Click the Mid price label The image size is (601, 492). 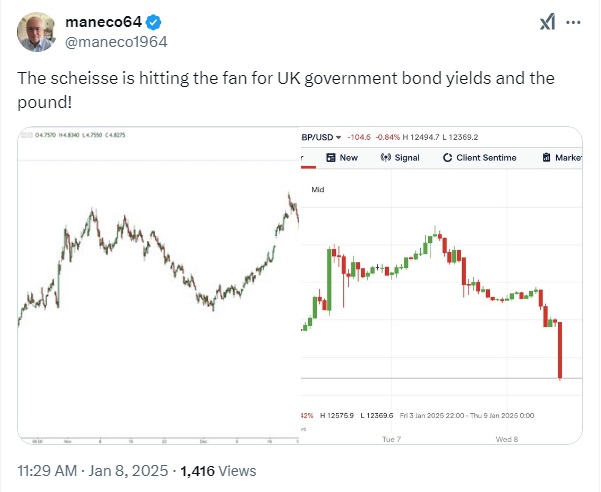[x=318, y=189]
